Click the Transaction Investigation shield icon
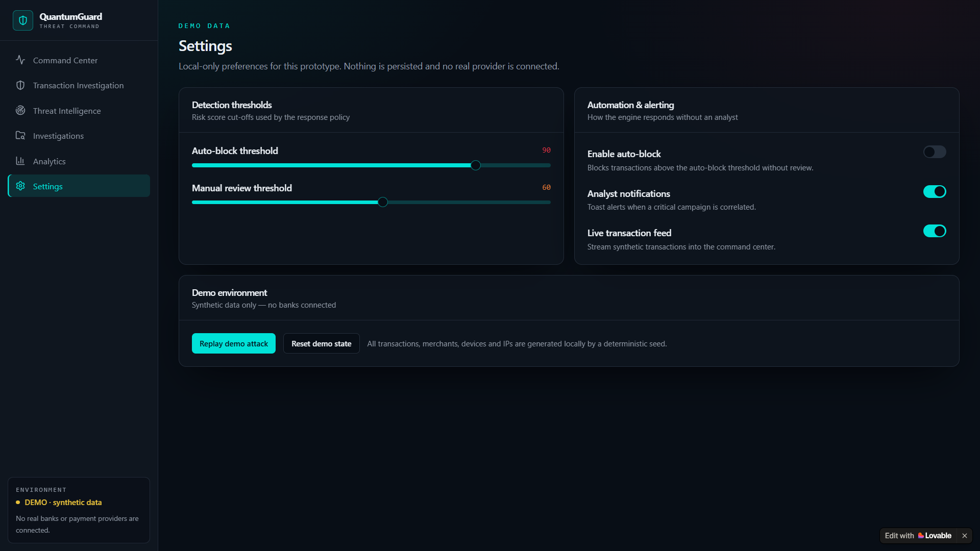This screenshot has width=980, height=551. point(20,85)
